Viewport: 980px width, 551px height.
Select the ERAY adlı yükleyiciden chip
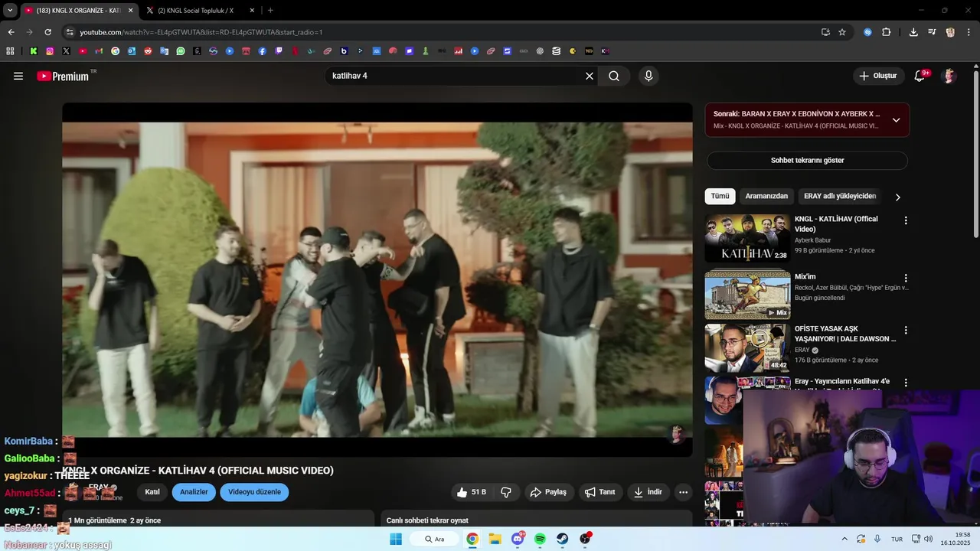[840, 196]
